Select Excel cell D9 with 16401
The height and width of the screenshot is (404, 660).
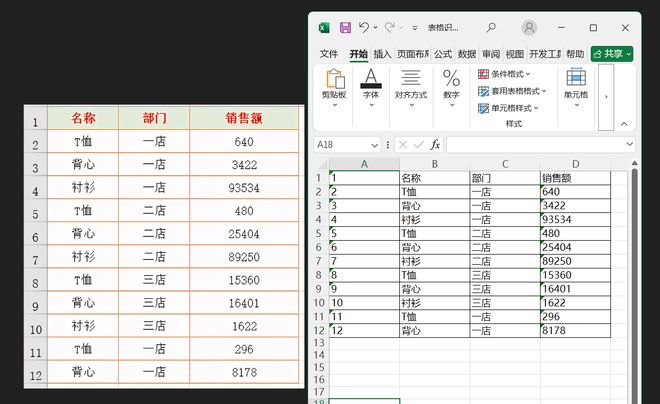(x=575, y=289)
